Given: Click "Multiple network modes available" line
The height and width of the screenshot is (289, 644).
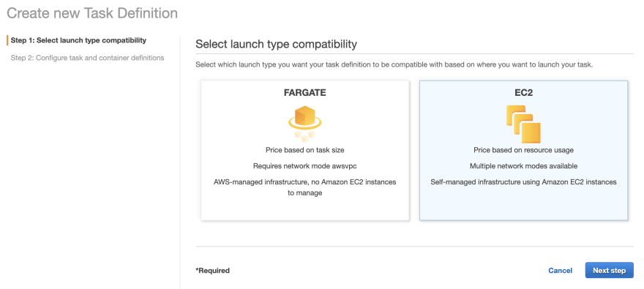Looking at the screenshot, I should pyautogui.click(x=523, y=166).
